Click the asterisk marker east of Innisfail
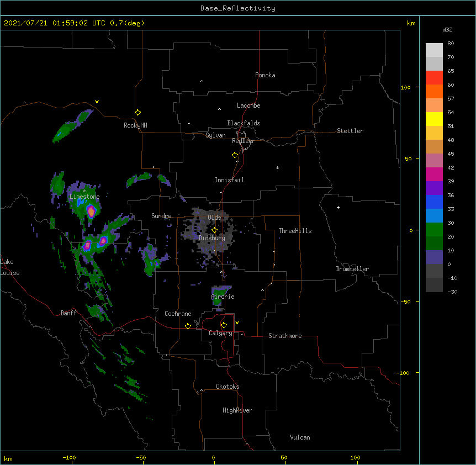The image size is (476, 465). (277, 167)
